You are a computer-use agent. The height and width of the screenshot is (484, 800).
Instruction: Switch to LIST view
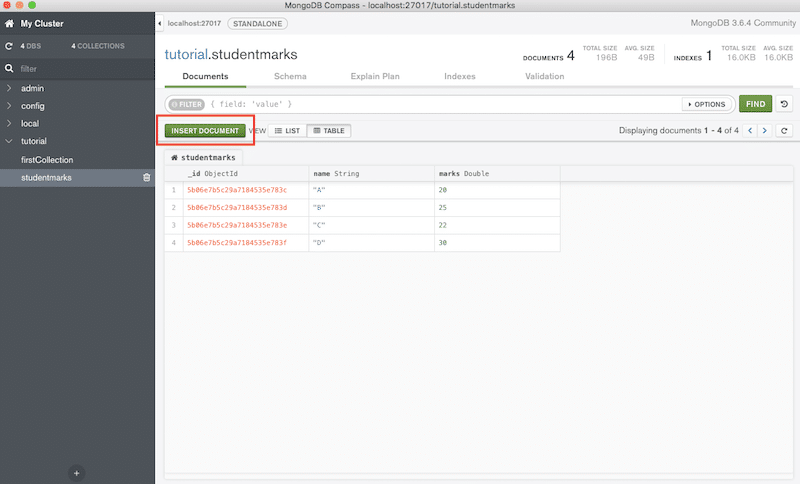pos(287,131)
